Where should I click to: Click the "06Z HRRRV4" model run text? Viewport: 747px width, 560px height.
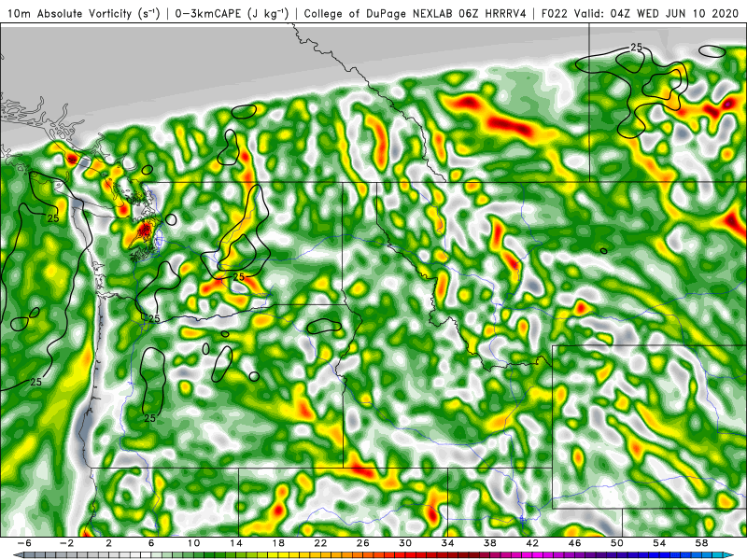click(x=492, y=13)
